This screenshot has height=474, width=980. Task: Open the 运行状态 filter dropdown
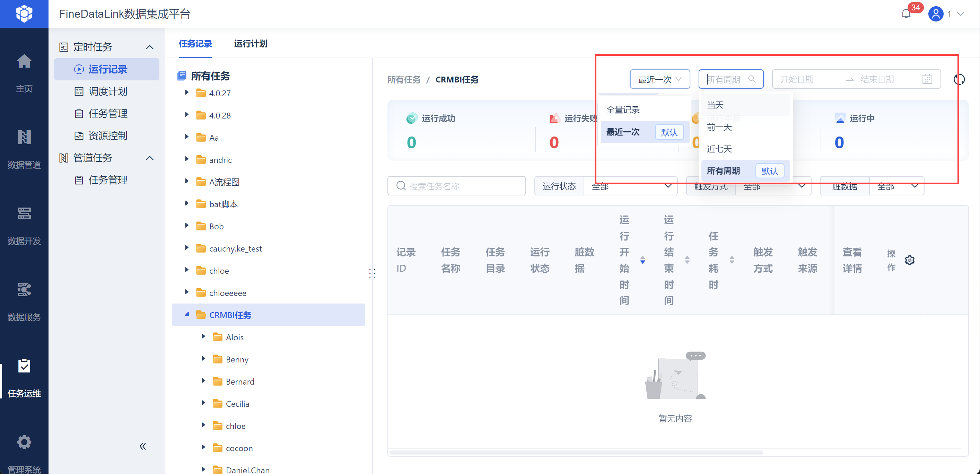(x=630, y=186)
